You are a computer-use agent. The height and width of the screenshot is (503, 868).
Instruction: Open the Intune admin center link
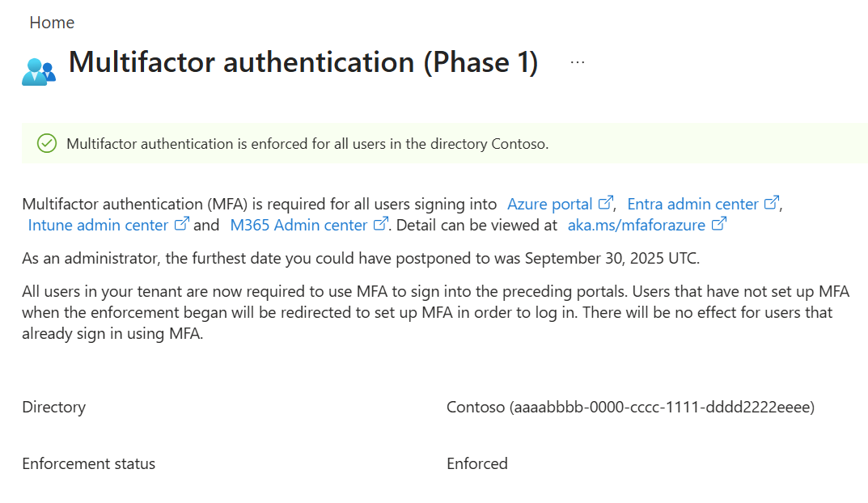[100, 225]
